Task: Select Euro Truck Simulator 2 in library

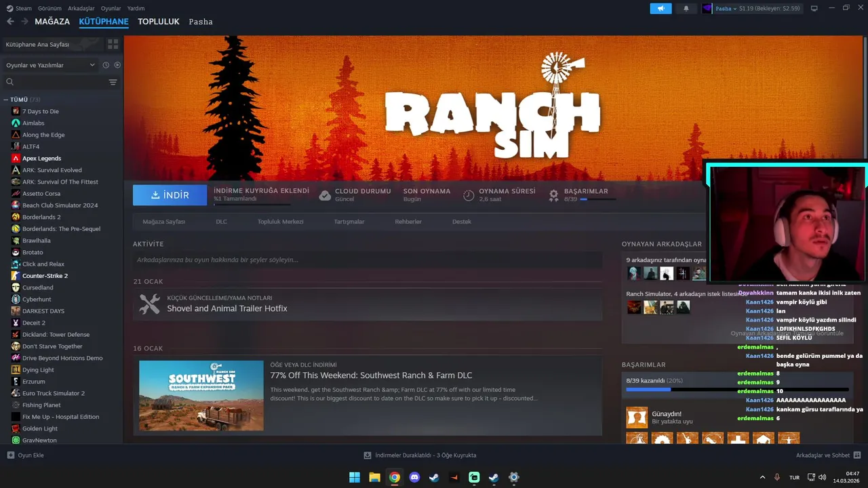Action: pyautogui.click(x=54, y=393)
